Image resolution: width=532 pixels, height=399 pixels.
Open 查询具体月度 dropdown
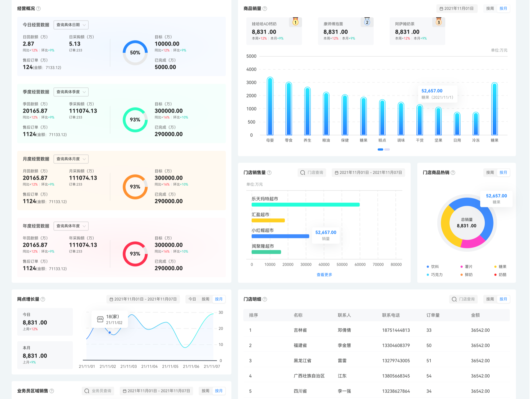click(71, 159)
